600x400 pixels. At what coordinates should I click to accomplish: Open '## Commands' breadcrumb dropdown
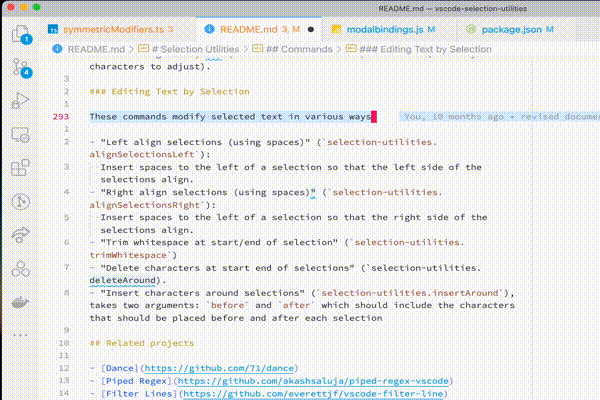[x=299, y=49]
